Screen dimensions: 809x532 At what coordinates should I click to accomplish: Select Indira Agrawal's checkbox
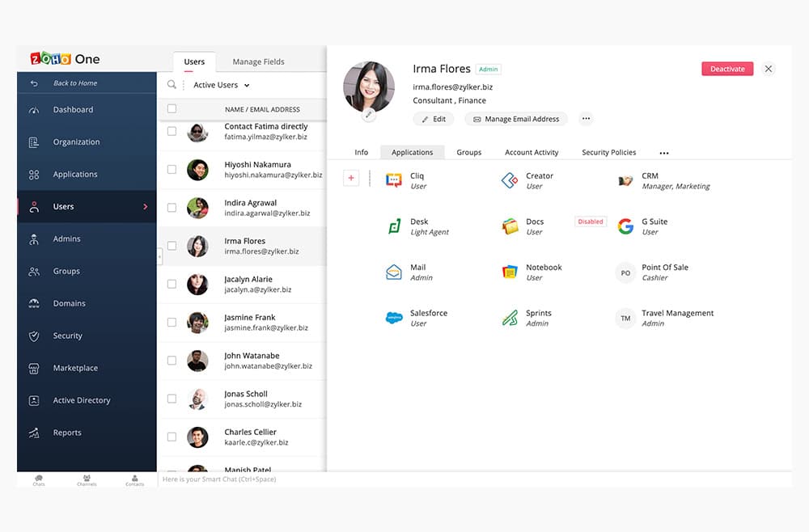pos(172,208)
